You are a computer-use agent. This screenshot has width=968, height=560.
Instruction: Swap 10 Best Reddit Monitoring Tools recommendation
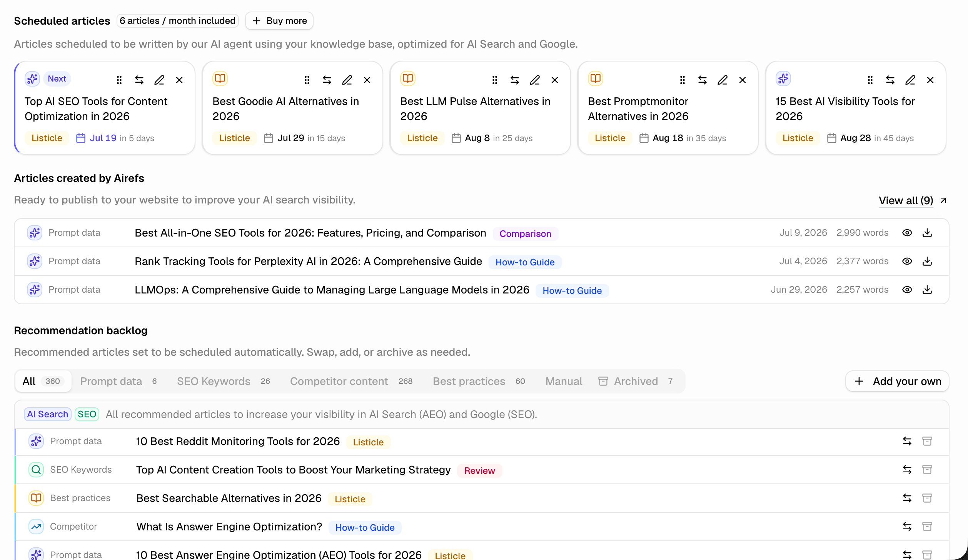click(907, 441)
